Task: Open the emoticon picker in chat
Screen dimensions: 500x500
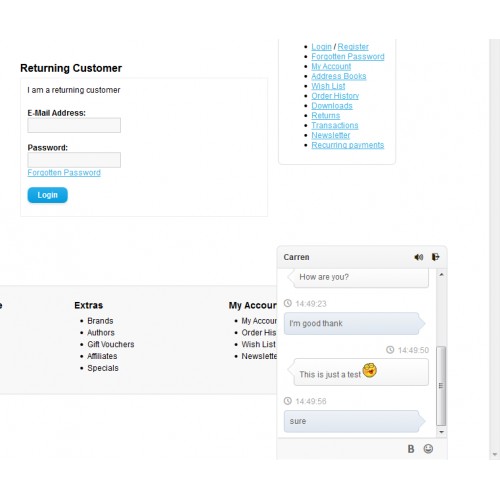Action: pyautogui.click(x=428, y=449)
